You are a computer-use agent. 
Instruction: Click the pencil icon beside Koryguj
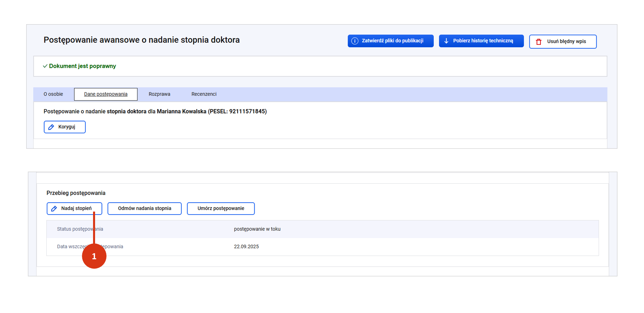(51, 127)
